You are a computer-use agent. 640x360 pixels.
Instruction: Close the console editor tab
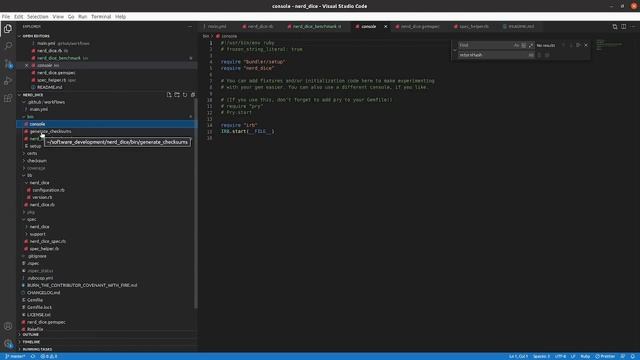[x=385, y=27]
